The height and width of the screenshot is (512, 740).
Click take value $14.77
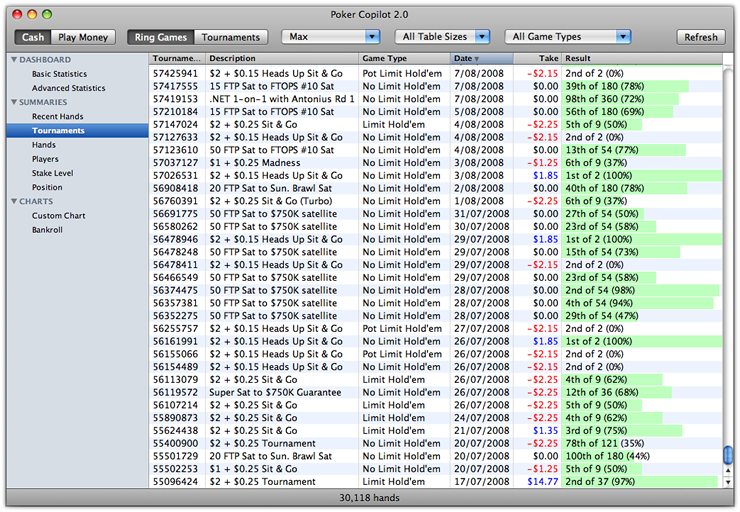[x=543, y=482]
